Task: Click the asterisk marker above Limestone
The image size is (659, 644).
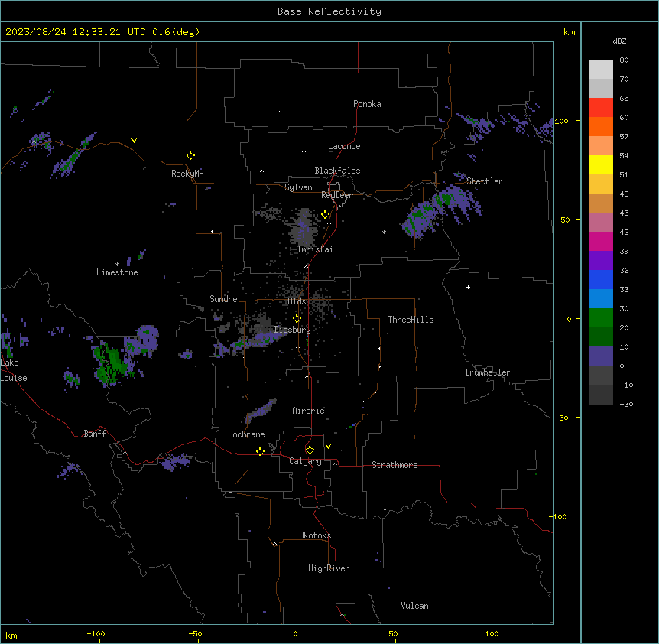Action: pyautogui.click(x=117, y=265)
